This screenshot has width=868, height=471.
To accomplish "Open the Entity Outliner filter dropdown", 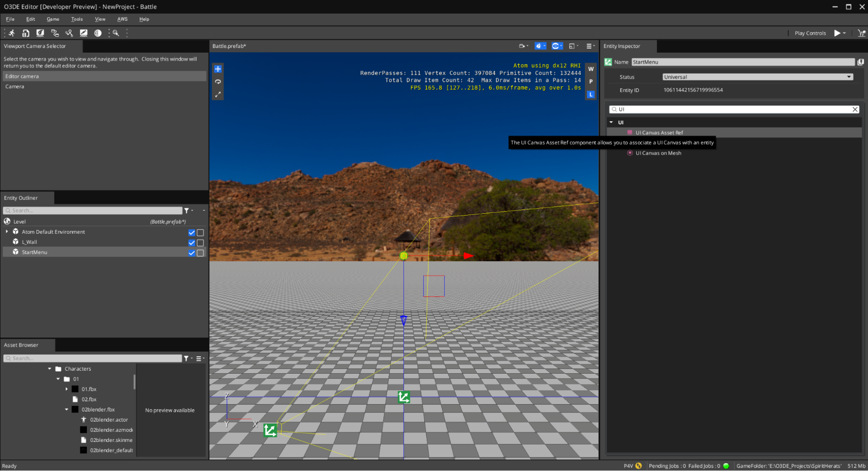I will (188, 211).
